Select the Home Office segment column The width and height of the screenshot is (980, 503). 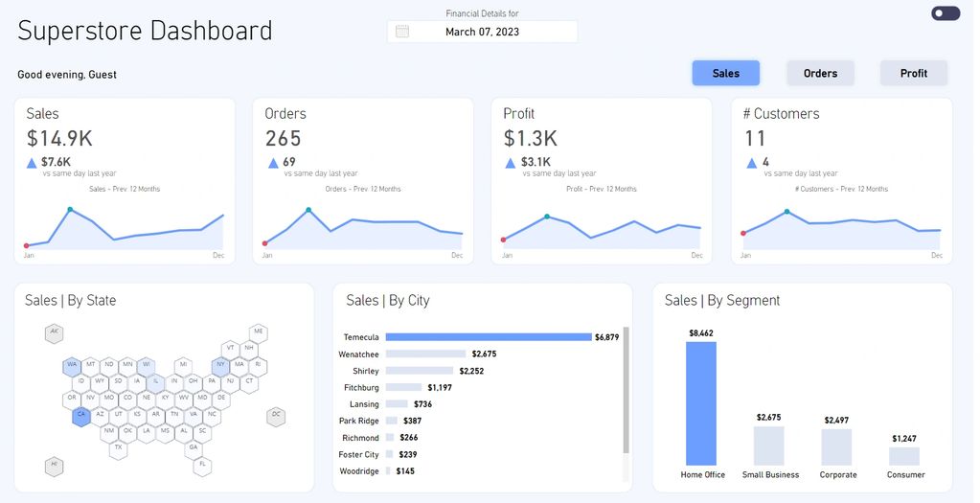(700, 402)
